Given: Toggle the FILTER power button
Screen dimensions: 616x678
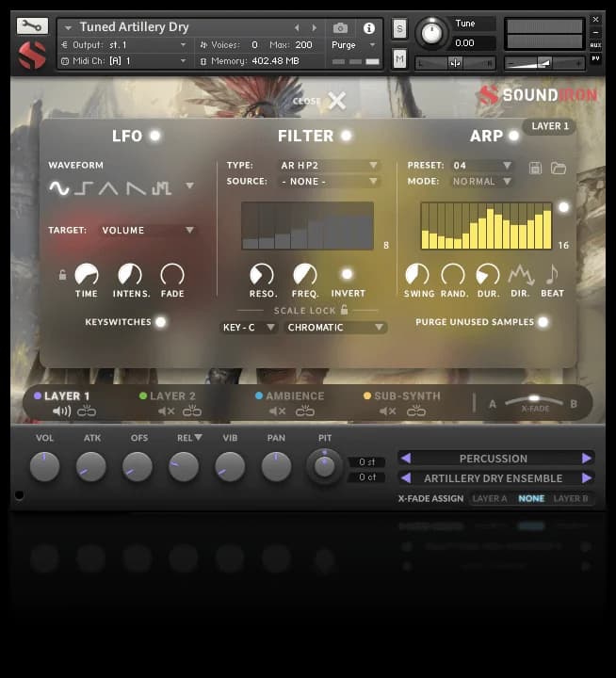Looking at the screenshot, I should tap(346, 136).
